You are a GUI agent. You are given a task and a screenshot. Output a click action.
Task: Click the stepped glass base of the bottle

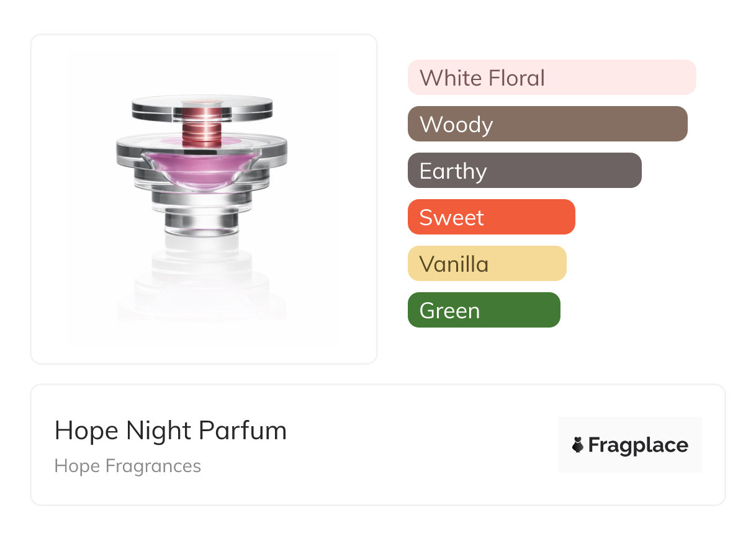coord(202,214)
